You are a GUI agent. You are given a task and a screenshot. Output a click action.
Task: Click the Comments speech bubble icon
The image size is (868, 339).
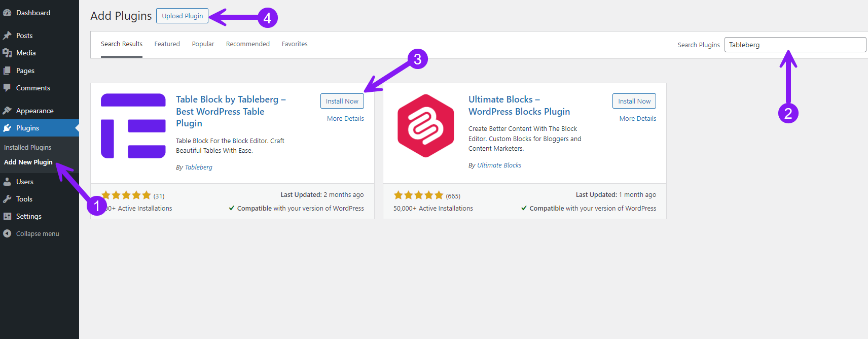tap(7, 88)
